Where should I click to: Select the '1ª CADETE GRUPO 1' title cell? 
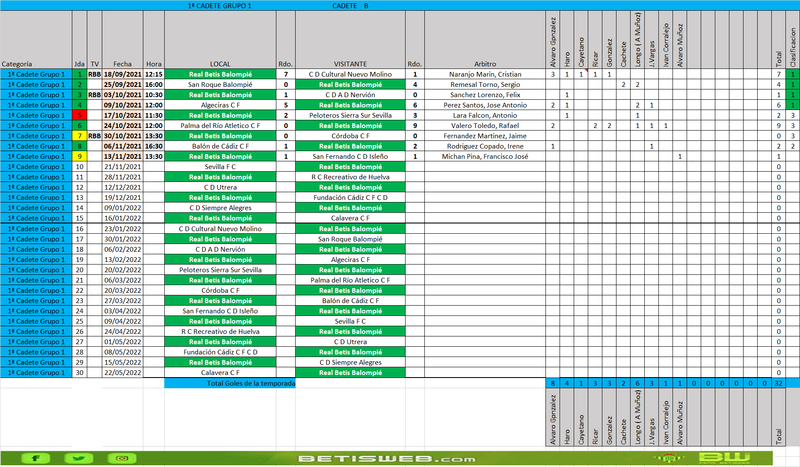(219, 6)
